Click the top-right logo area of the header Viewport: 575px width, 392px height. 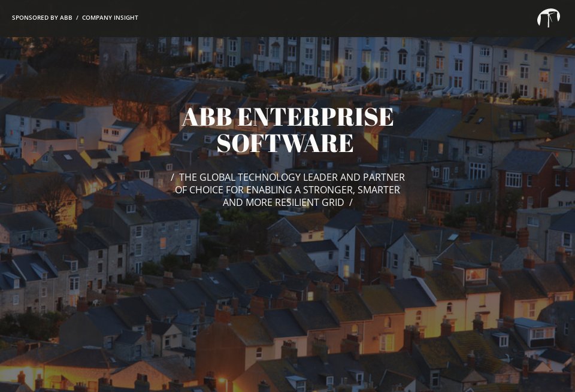click(548, 18)
